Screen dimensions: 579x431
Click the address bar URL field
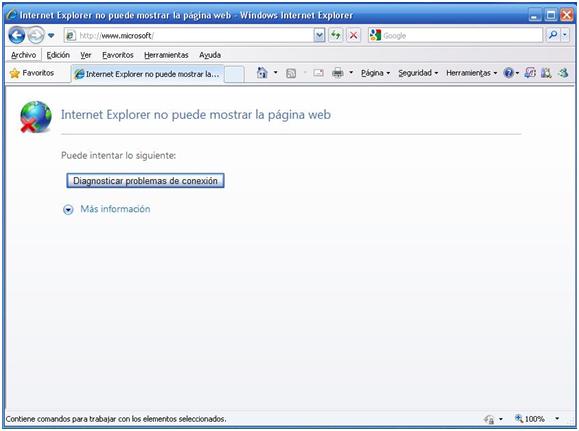pyautogui.click(x=188, y=35)
